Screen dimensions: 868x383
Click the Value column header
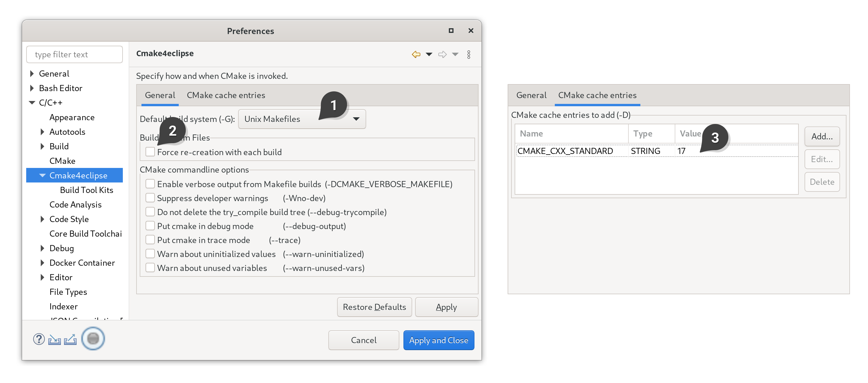click(736, 134)
